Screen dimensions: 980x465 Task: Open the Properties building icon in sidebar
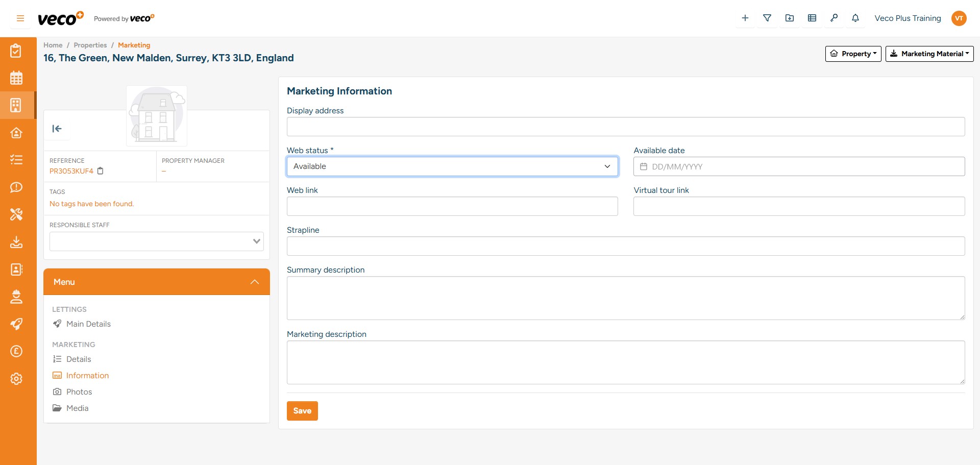(17, 105)
